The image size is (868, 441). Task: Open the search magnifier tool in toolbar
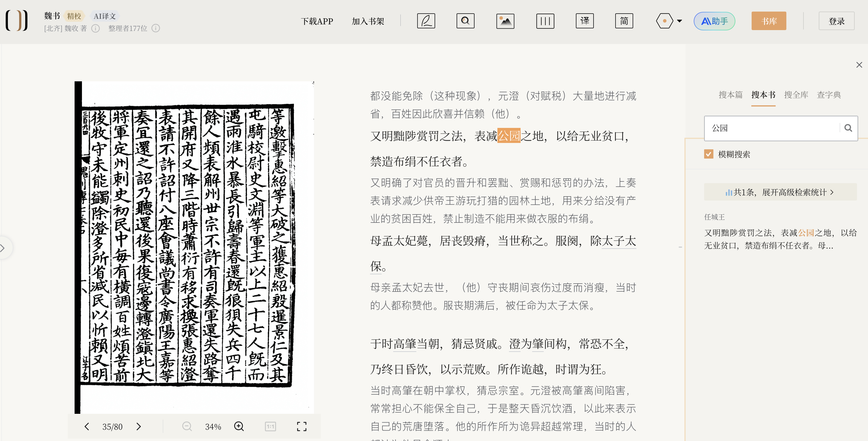pos(465,21)
